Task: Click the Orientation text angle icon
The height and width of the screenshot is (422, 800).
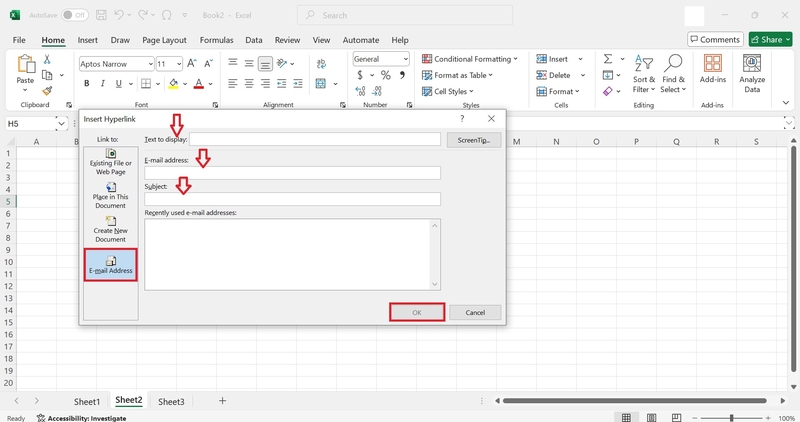Action: point(282,63)
